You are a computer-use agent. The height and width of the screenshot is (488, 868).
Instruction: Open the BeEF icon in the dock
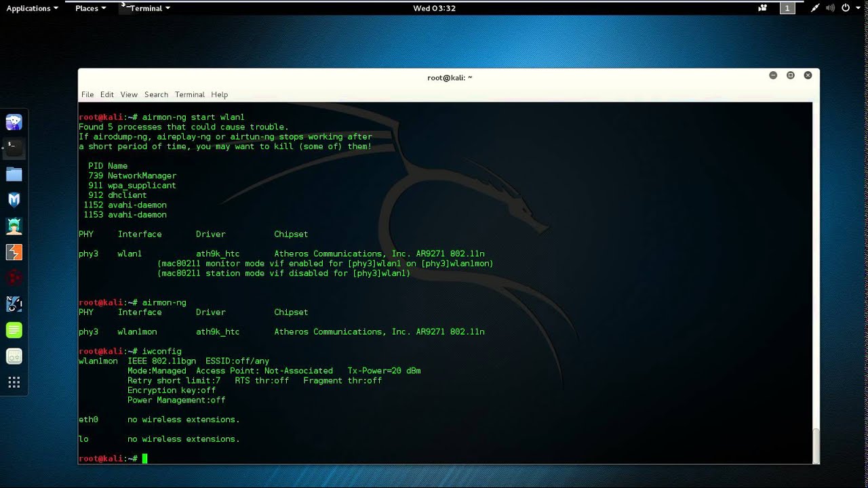pyautogui.click(x=14, y=304)
